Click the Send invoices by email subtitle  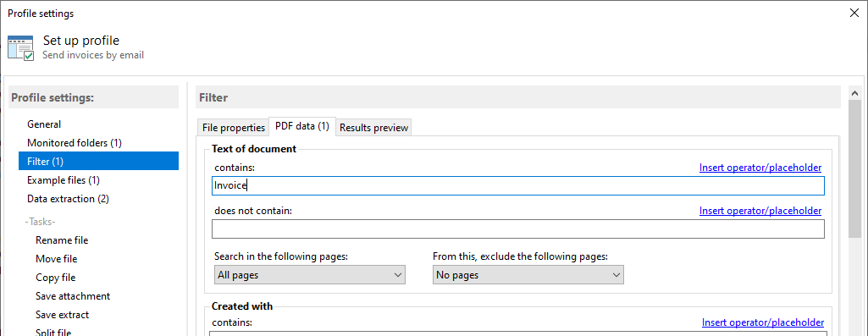click(93, 55)
